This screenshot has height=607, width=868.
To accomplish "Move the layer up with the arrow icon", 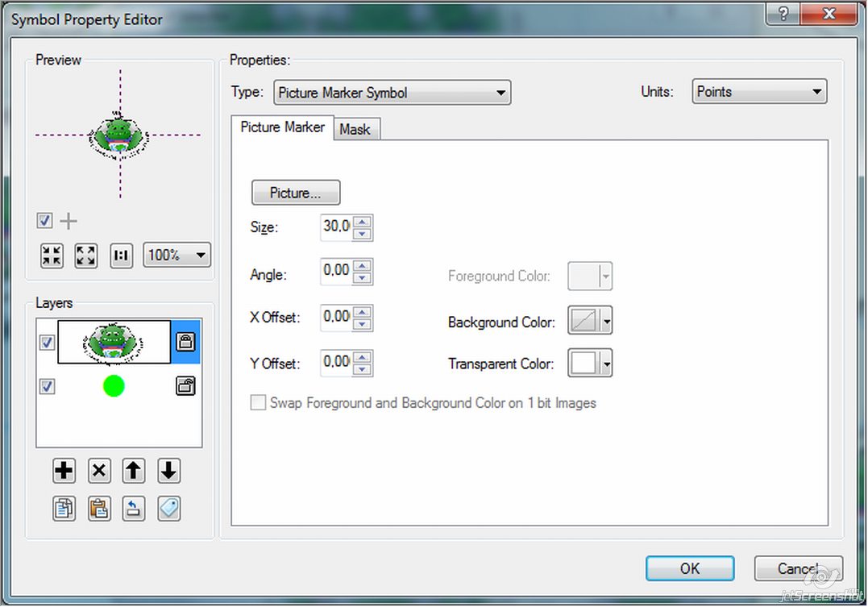I will (x=134, y=471).
